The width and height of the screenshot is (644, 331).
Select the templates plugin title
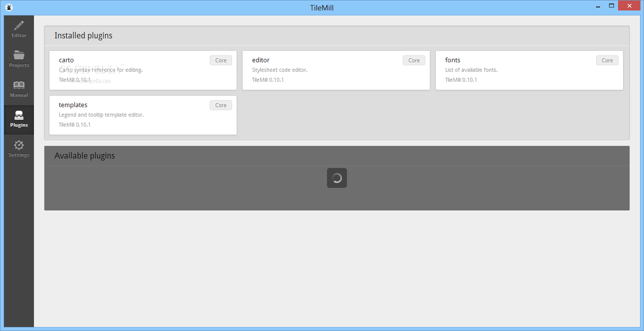pyautogui.click(x=73, y=105)
